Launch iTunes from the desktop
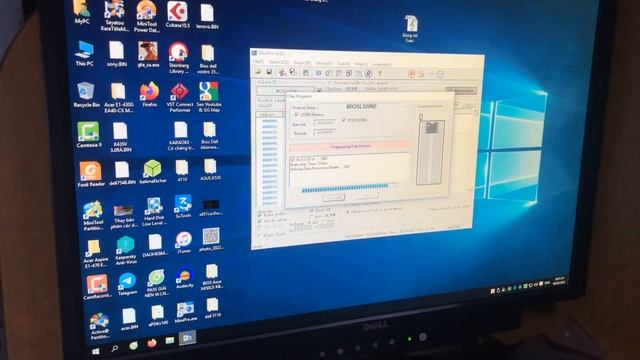The image size is (640, 360). (184, 242)
